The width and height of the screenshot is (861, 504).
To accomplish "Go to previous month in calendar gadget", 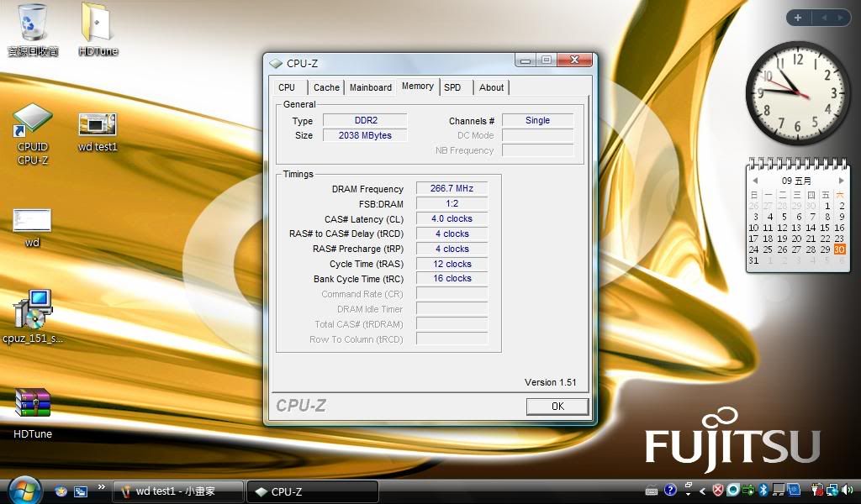I will click(x=755, y=181).
